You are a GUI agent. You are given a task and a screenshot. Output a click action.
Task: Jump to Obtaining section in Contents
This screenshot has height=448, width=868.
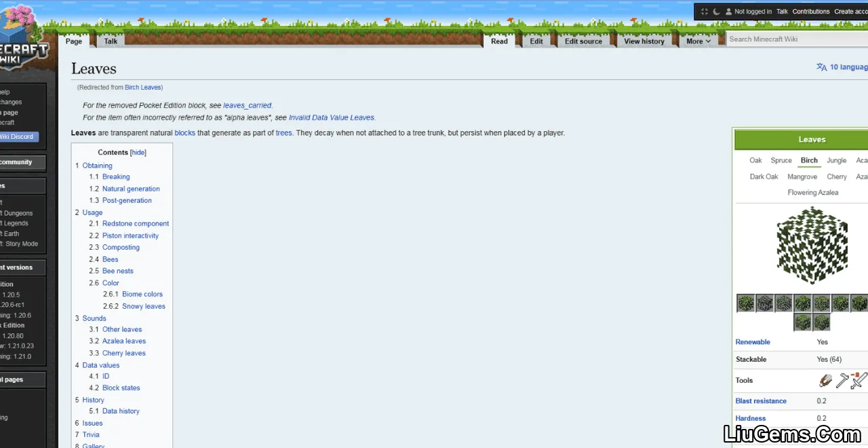coord(97,166)
